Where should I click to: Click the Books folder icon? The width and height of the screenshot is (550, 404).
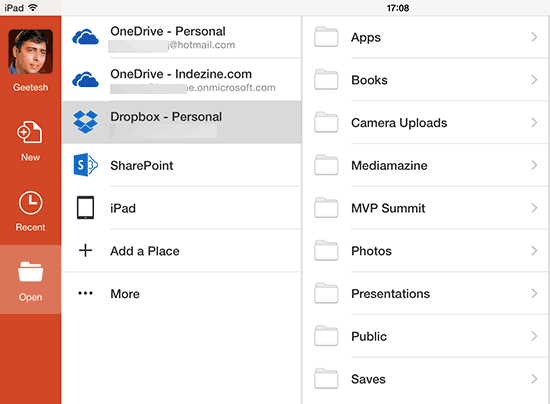(x=326, y=79)
